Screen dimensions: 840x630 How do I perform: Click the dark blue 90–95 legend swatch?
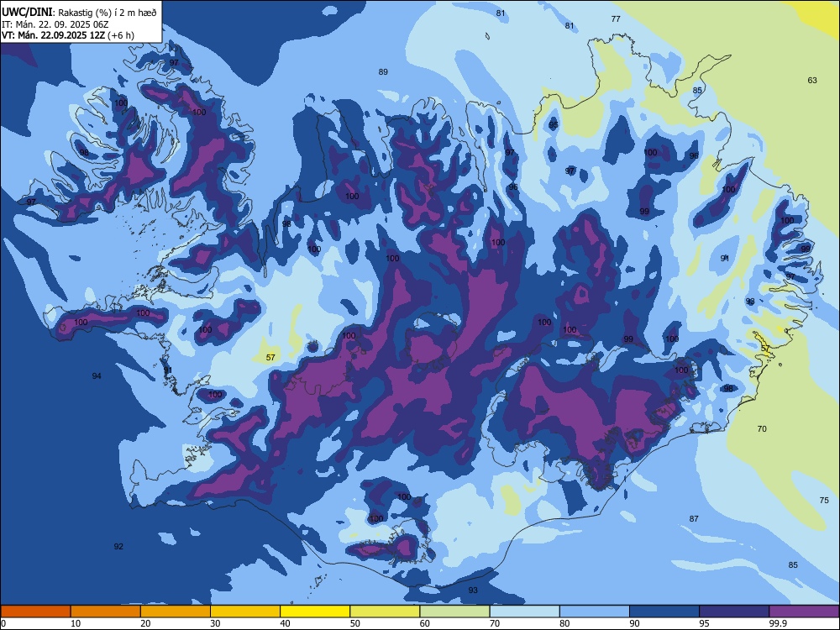pos(664,612)
